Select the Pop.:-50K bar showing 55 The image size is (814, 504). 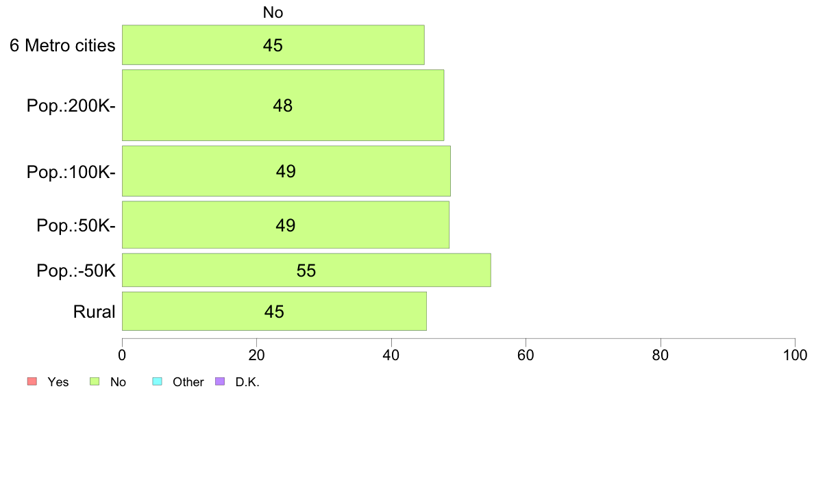pos(306,270)
